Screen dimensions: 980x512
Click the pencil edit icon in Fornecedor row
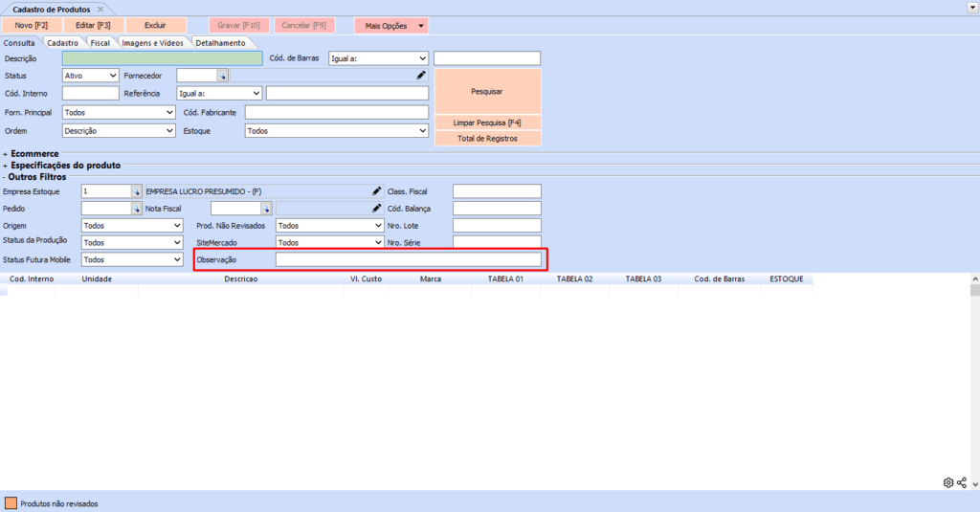tap(420, 75)
